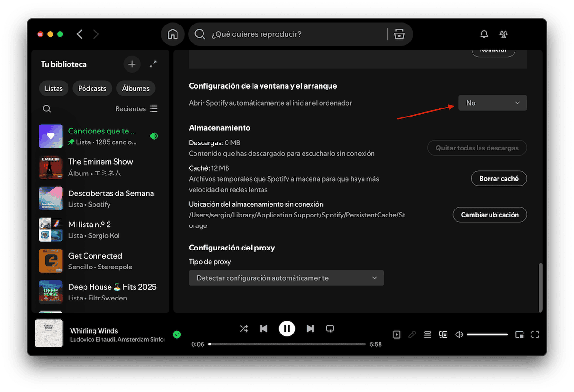Open Mi lista n.º 2 playlist

pyautogui.click(x=100, y=229)
